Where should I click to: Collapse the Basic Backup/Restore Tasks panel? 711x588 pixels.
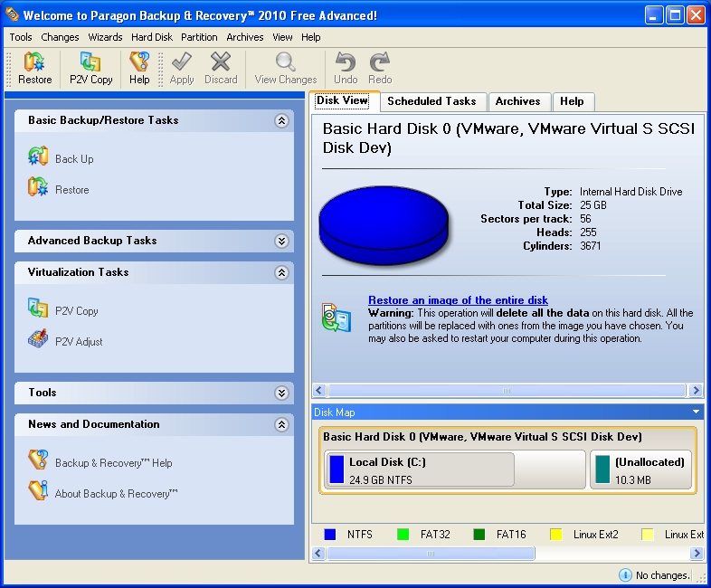[x=281, y=120]
